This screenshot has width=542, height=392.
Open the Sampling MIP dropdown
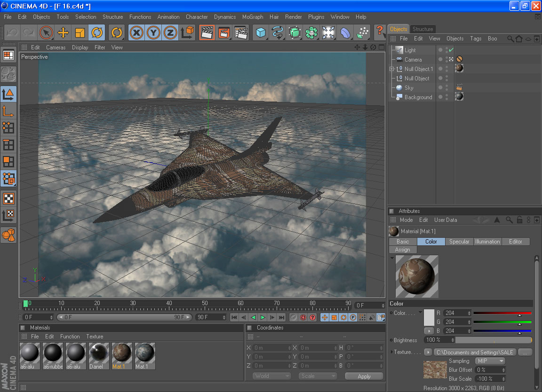pyautogui.click(x=490, y=361)
